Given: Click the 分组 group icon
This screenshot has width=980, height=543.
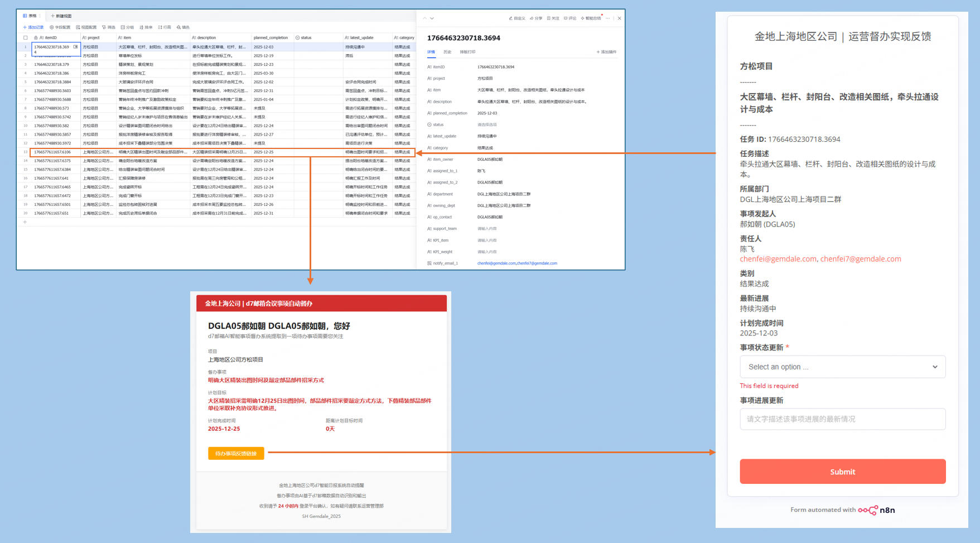Looking at the screenshot, I should pyautogui.click(x=127, y=27).
